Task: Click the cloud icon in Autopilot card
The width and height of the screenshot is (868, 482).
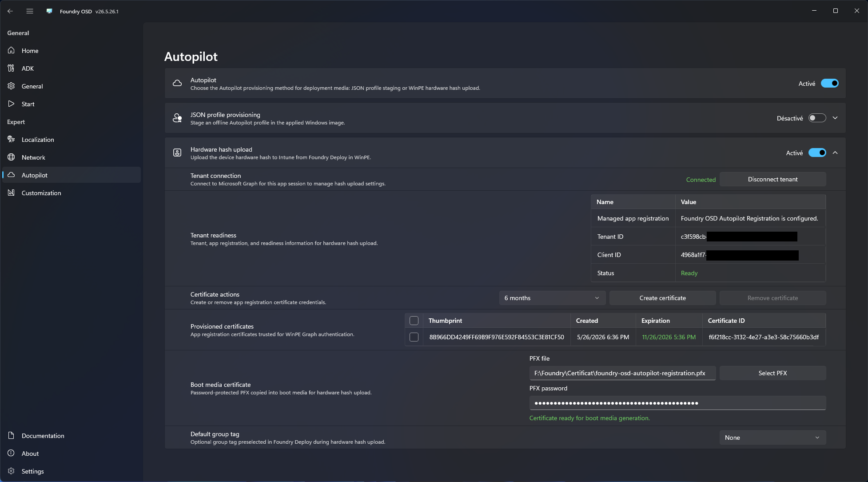Action: (177, 84)
